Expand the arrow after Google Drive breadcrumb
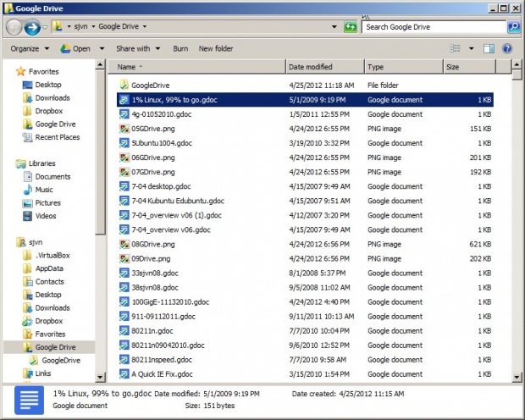Viewport: 525px width, 420px height. point(145,26)
